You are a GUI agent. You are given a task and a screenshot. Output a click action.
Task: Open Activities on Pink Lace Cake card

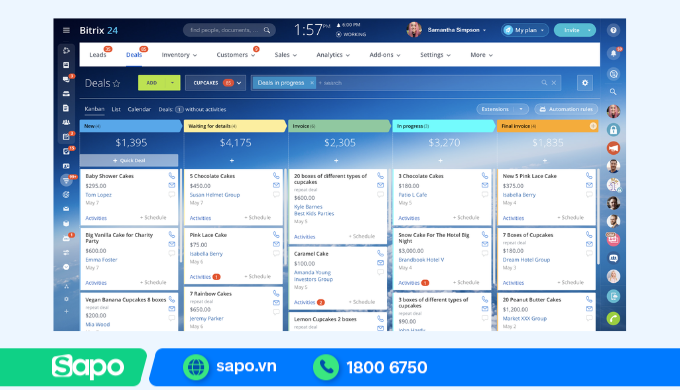click(200, 277)
